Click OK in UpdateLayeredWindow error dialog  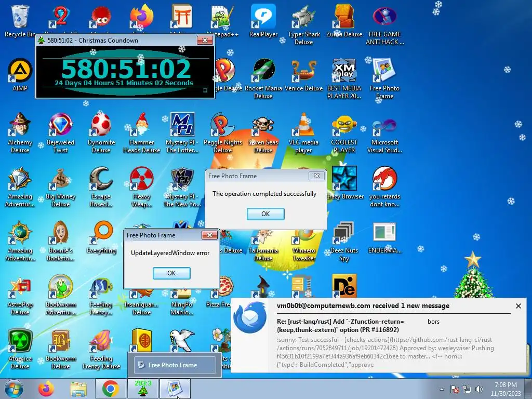point(171,273)
